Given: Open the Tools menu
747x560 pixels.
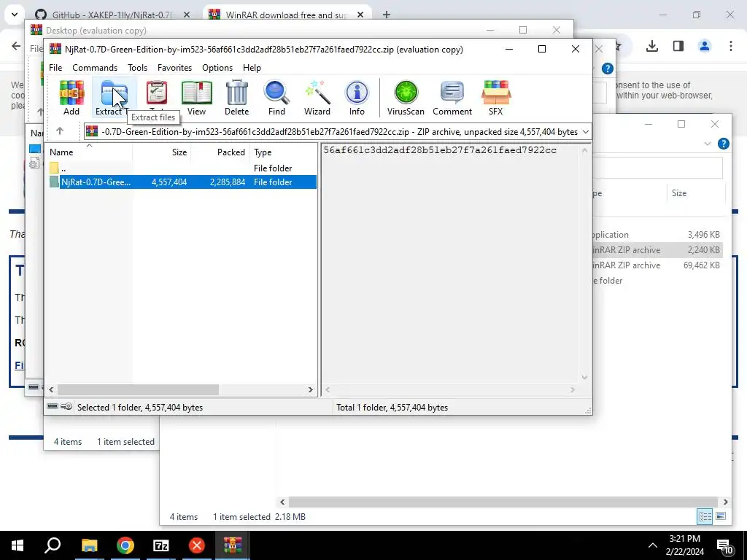Looking at the screenshot, I should point(137,68).
